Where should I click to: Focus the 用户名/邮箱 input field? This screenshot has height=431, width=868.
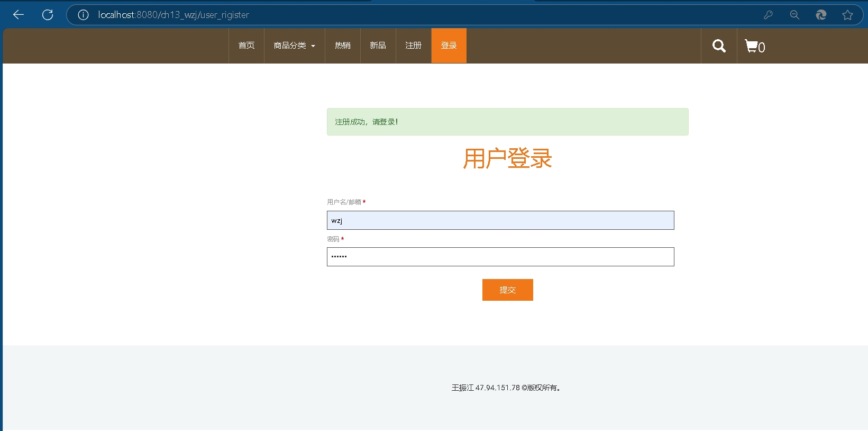click(x=500, y=220)
